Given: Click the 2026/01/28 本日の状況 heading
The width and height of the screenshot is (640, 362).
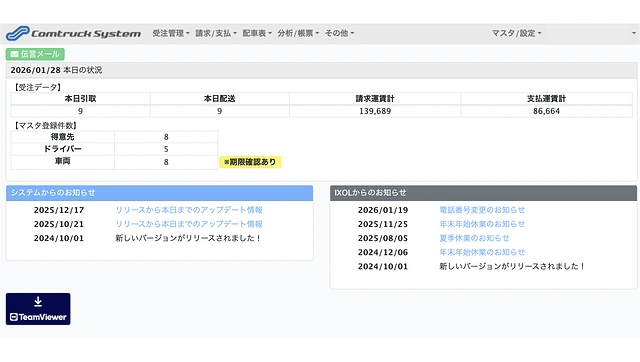Looking at the screenshot, I should pyautogui.click(x=56, y=70).
